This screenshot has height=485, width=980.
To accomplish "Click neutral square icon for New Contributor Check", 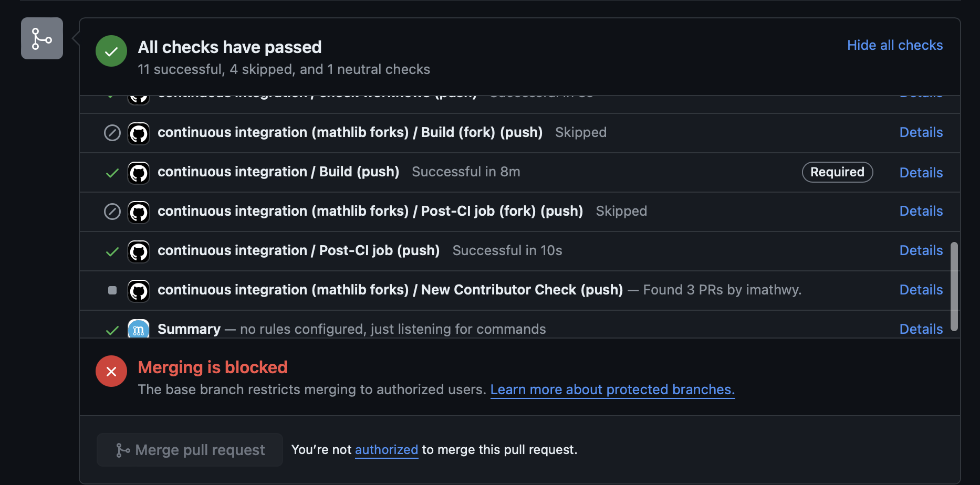I will 112,290.
